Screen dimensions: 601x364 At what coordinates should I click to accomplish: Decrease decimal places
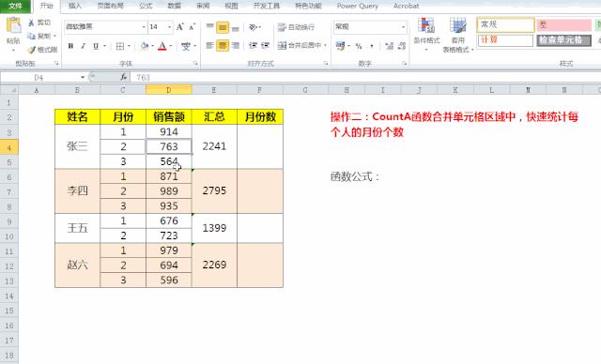(x=402, y=46)
